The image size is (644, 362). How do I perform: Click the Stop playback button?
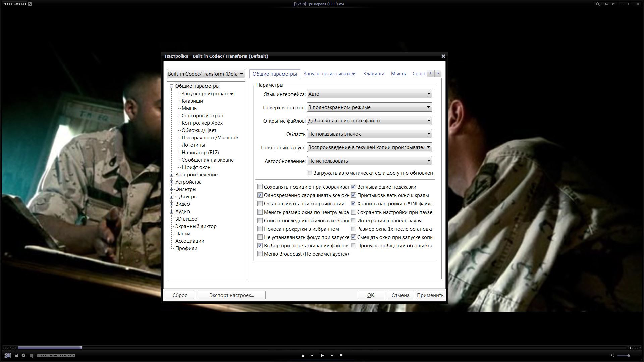(x=341, y=355)
